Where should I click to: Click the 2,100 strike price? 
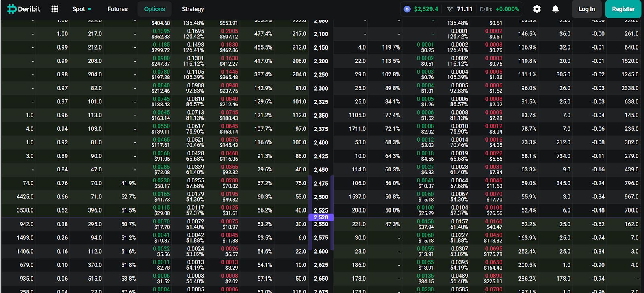click(321, 34)
